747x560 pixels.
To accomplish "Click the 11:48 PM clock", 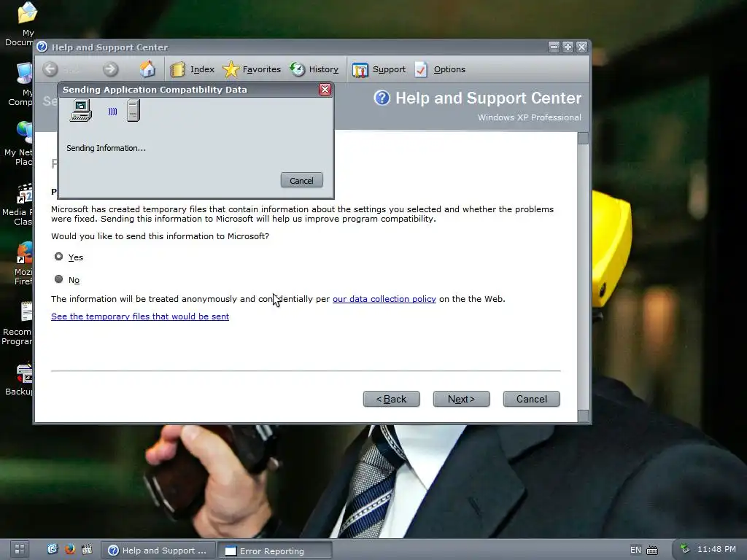I will [716, 549].
